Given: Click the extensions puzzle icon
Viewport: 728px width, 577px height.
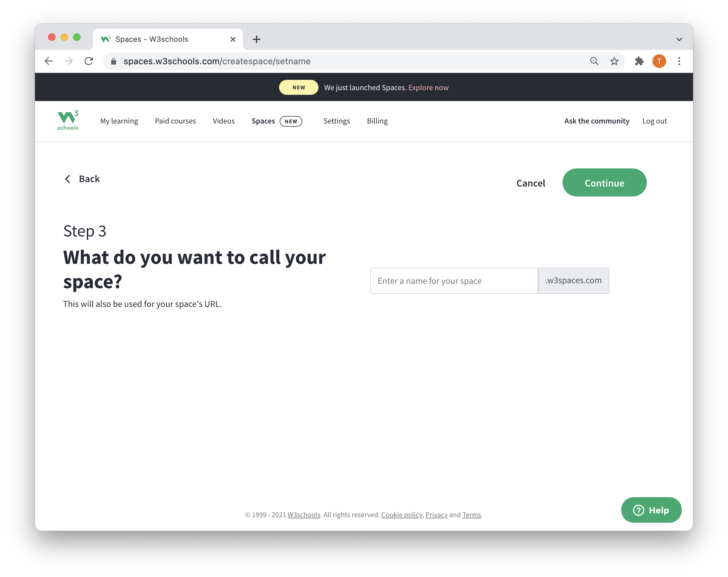Looking at the screenshot, I should 639,61.
